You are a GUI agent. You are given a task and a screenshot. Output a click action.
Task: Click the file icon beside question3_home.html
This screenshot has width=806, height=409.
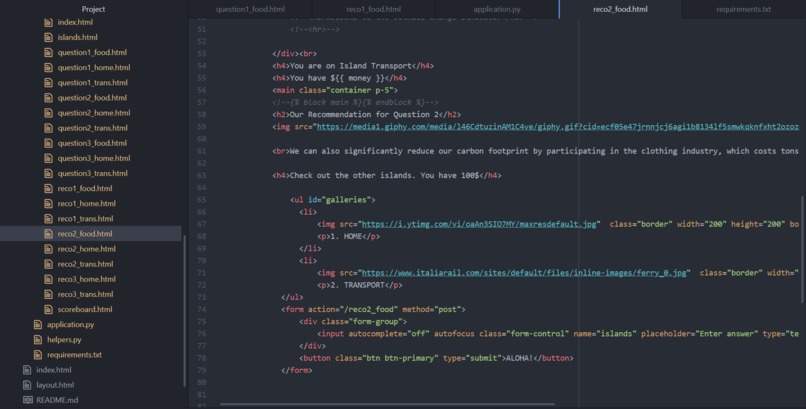tap(48, 158)
